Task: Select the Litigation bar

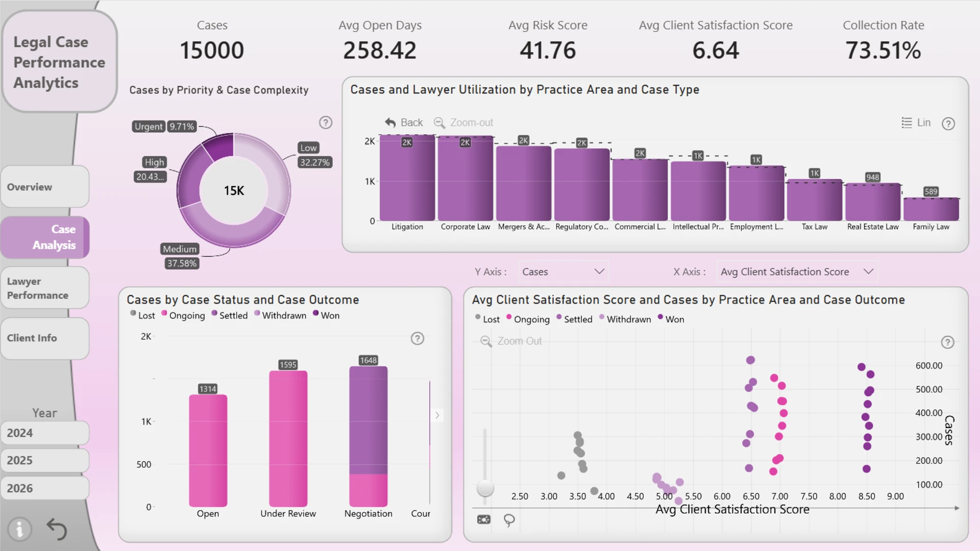Action: pyautogui.click(x=407, y=178)
